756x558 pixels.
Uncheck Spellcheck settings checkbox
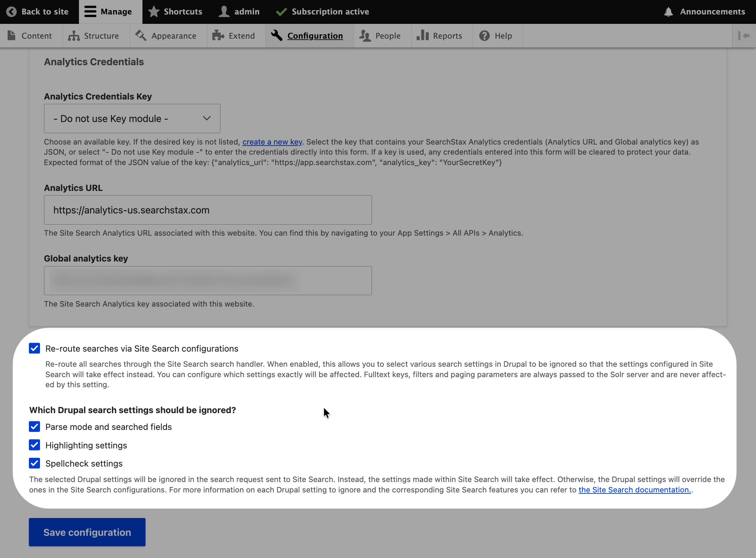click(x=35, y=463)
